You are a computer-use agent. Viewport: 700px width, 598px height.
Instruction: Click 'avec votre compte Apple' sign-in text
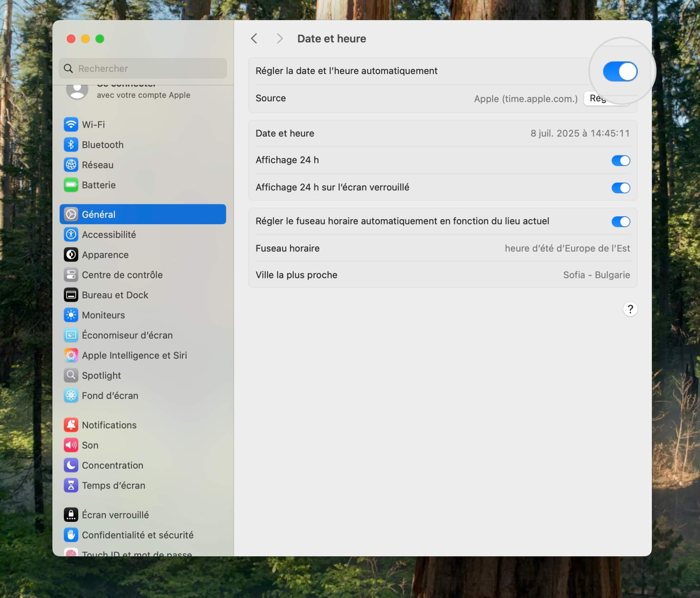(x=143, y=95)
